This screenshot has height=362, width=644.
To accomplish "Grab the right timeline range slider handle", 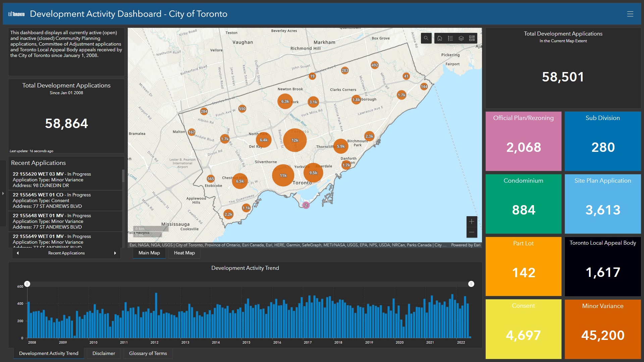I will point(471,284).
